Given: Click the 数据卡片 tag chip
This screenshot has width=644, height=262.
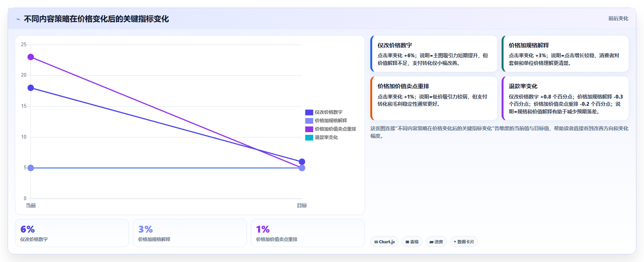Looking at the screenshot, I should [x=464, y=242].
